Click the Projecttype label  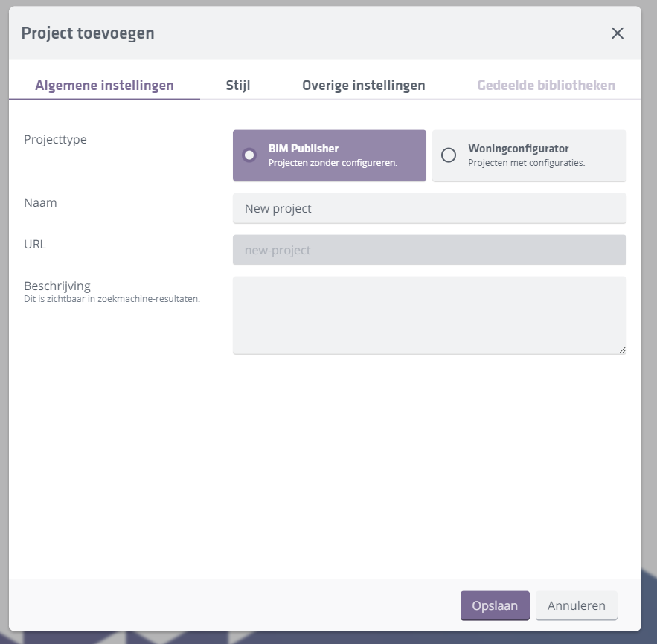(54, 139)
